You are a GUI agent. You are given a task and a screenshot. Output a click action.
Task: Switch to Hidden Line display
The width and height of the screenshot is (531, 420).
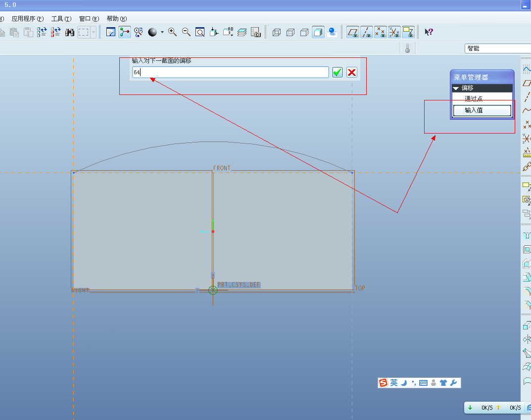pyautogui.click(x=290, y=32)
